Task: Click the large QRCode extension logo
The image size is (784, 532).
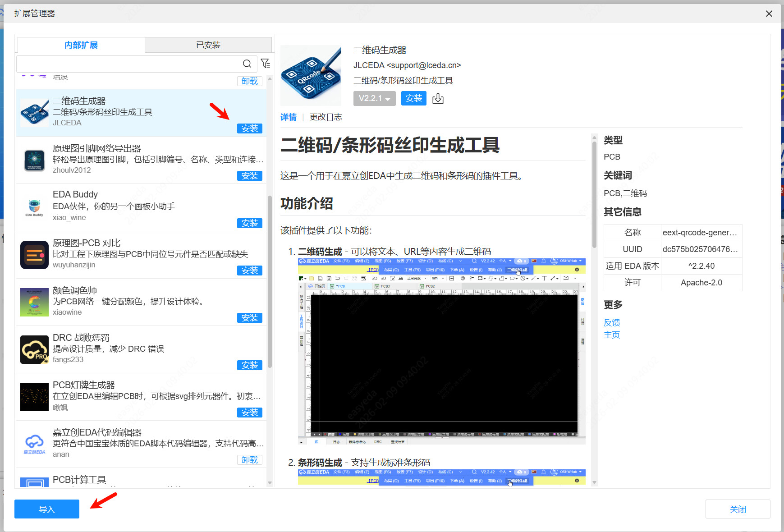Action: pyautogui.click(x=311, y=75)
